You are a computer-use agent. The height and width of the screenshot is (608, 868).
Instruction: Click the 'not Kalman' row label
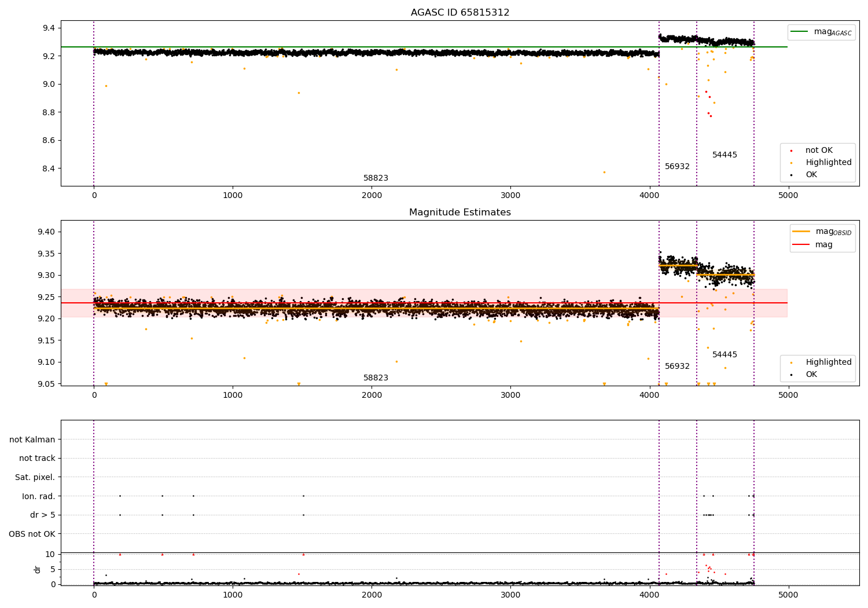[32, 440]
